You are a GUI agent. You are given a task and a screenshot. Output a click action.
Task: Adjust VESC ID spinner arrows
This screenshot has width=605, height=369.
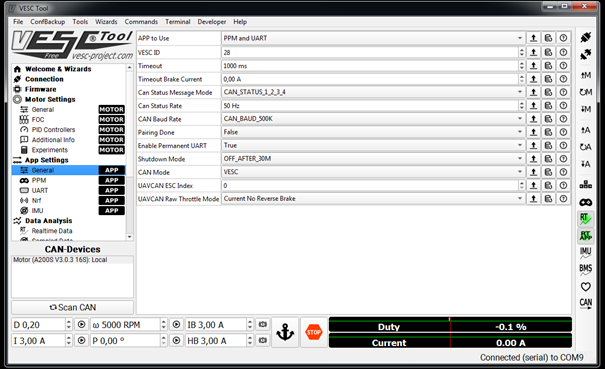(522, 52)
